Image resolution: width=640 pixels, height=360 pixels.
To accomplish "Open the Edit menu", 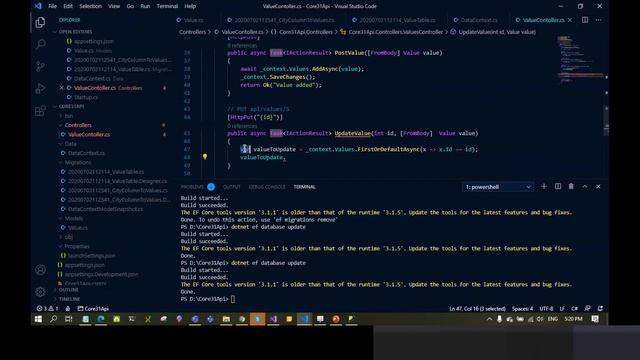I will [68, 6].
